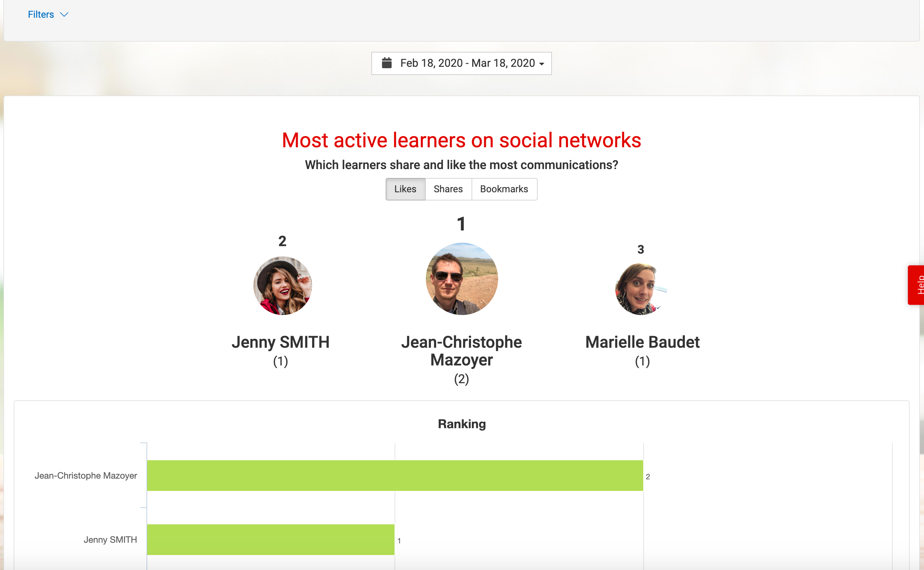Click the calendar icon in date picker
The image size is (924, 570).
pos(386,63)
